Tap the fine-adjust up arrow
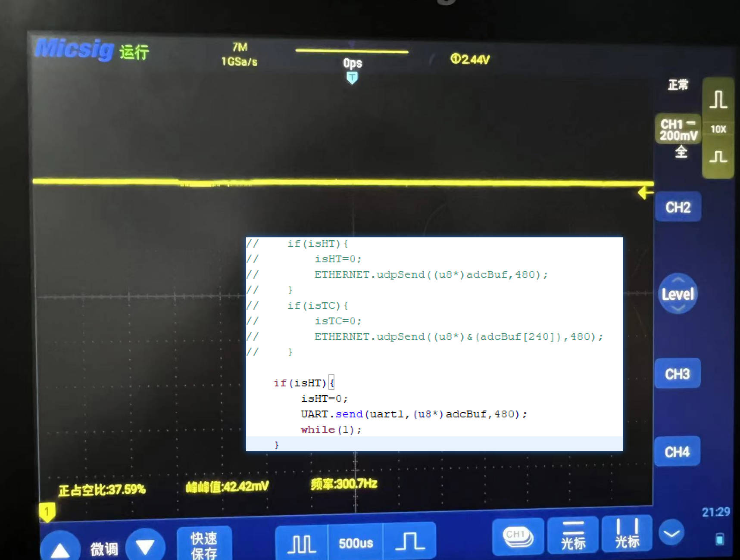This screenshot has width=740, height=560. point(60,548)
